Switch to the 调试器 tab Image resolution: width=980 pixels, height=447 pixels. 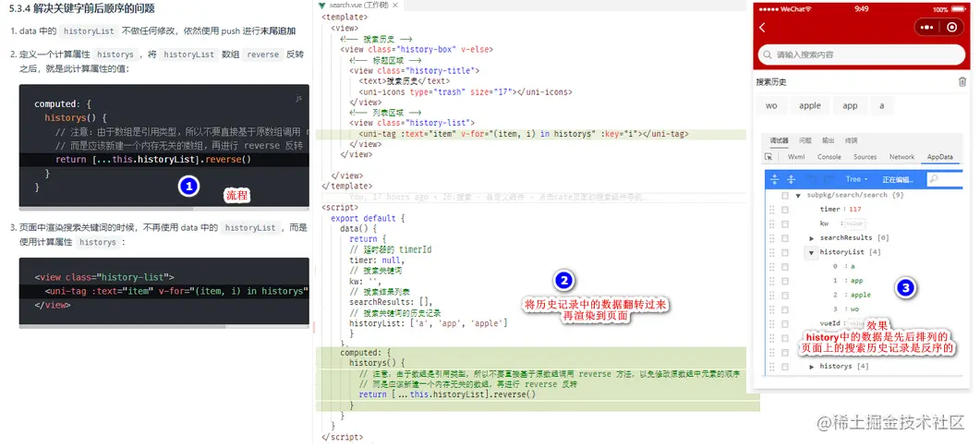click(x=779, y=140)
